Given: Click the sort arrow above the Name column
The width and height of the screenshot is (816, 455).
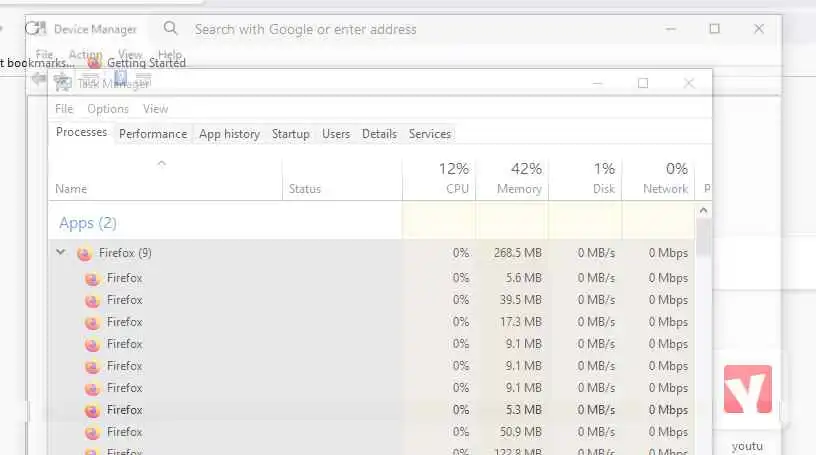Looking at the screenshot, I should [161, 163].
